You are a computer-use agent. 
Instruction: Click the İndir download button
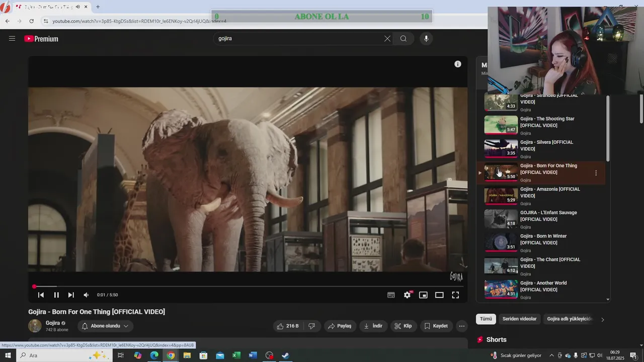point(373,326)
